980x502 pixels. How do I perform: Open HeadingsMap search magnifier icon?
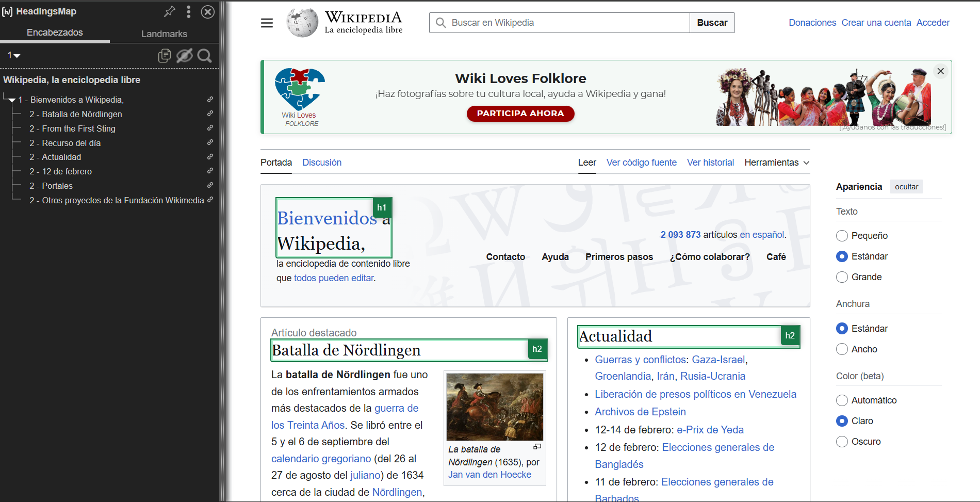[x=205, y=56]
